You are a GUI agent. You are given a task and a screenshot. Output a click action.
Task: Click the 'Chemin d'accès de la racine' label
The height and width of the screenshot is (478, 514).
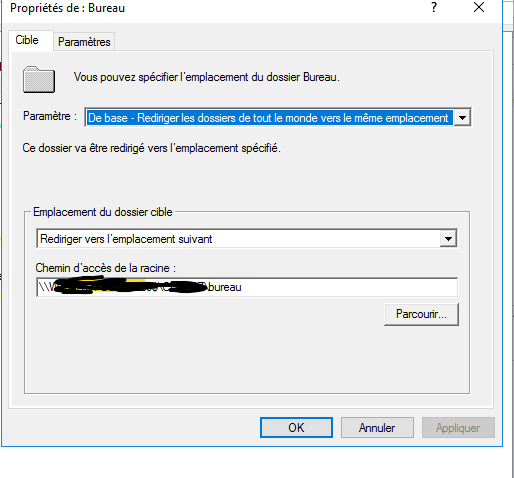pyautogui.click(x=106, y=268)
